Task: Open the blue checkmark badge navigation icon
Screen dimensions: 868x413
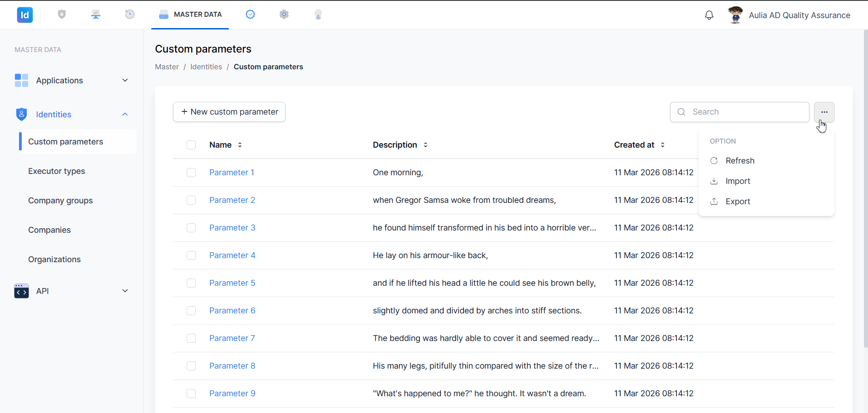Action: [x=250, y=14]
